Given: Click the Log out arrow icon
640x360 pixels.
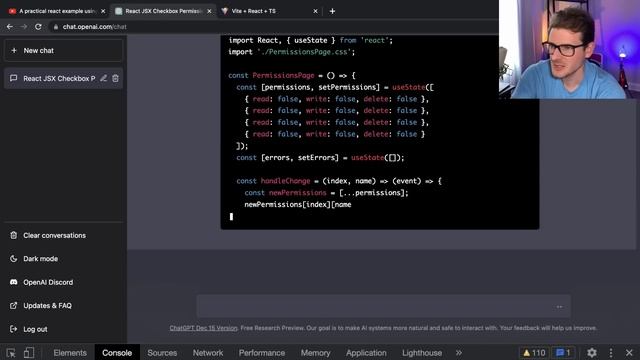Looking at the screenshot, I should pyautogui.click(x=13, y=329).
